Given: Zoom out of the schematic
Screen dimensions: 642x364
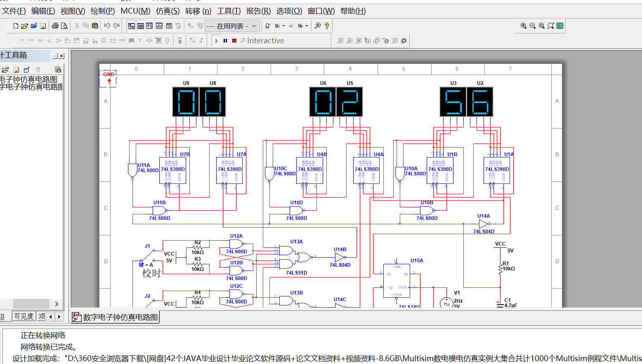Looking at the screenshot, I should pos(533,26).
